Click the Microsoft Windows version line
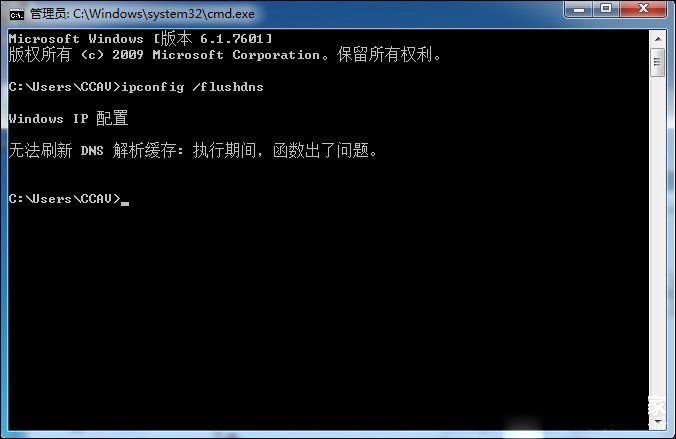Screen dimensions: 676x439 coord(141,39)
